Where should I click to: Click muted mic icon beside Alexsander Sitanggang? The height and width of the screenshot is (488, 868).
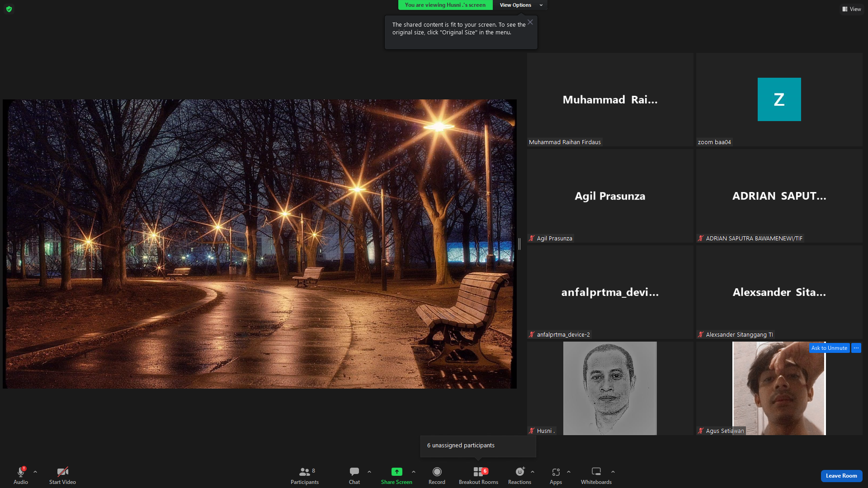701,335
